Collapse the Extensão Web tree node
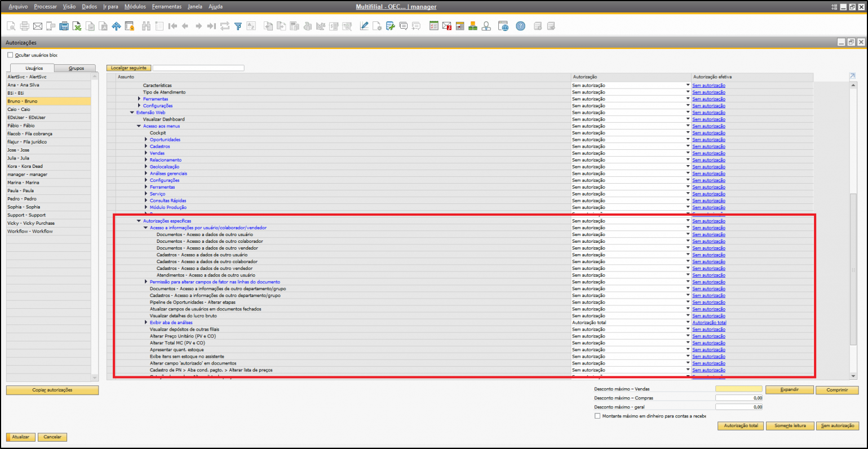Image resolution: width=868 pixels, height=449 pixels. [x=132, y=113]
